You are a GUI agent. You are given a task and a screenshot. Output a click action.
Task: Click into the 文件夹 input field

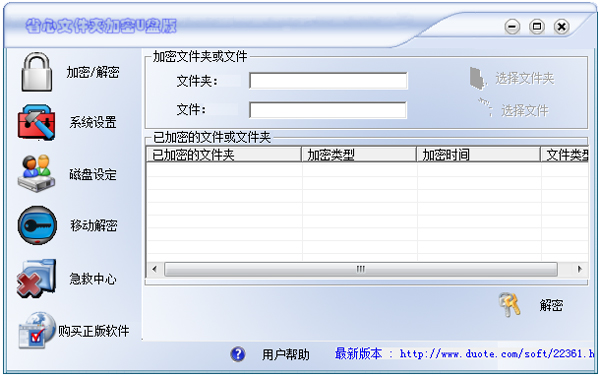tap(328, 81)
